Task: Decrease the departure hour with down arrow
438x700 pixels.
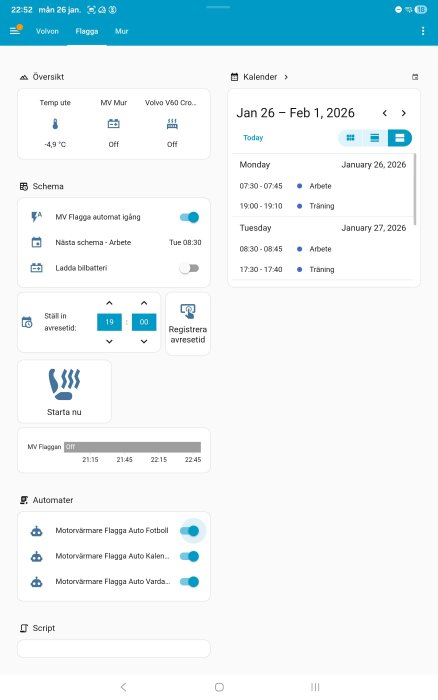Action: (x=109, y=342)
